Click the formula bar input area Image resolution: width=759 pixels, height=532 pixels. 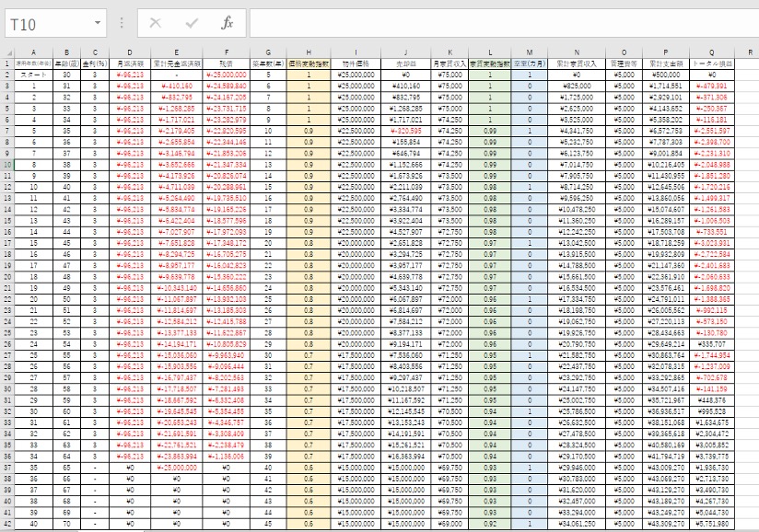click(x=504, y=23)
